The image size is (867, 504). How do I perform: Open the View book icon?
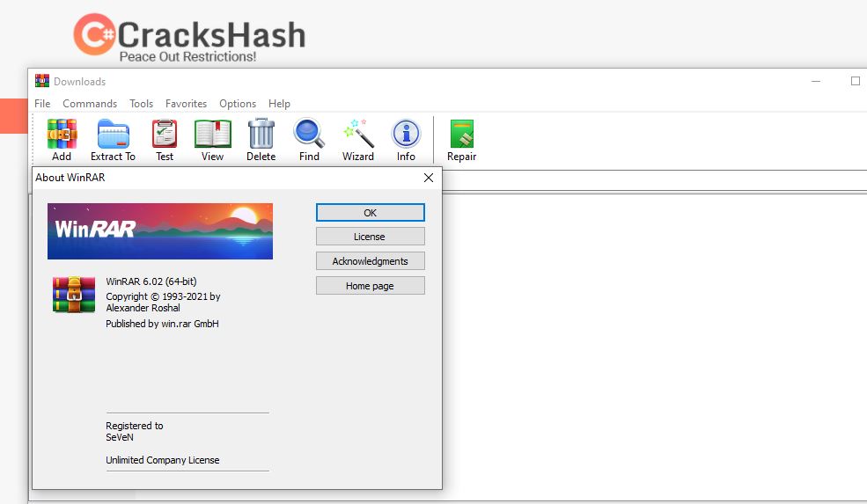point(212,135)
